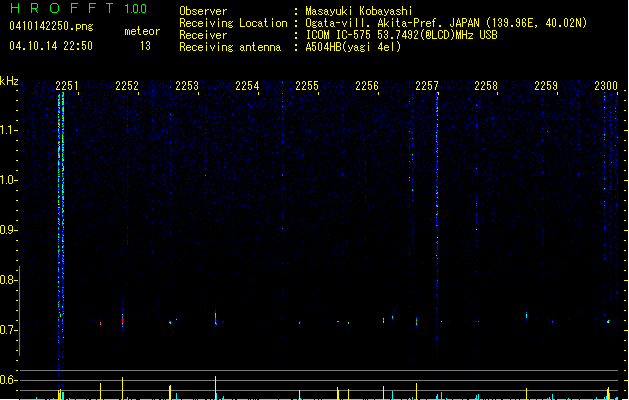The height and width of the screenshot is (400, 629).
Task: Select the 0.6 frequency axis label
Action: (8, 380)
